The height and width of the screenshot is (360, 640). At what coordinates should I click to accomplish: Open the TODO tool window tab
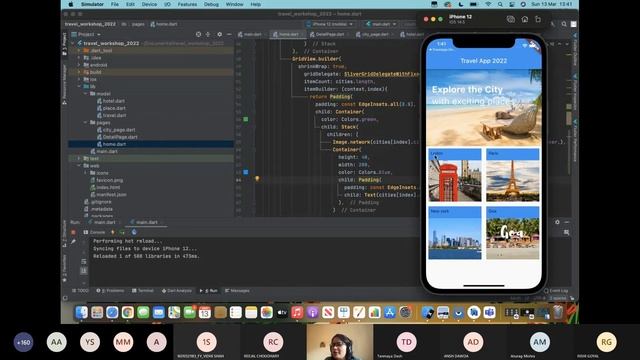[x=80, y=291]
